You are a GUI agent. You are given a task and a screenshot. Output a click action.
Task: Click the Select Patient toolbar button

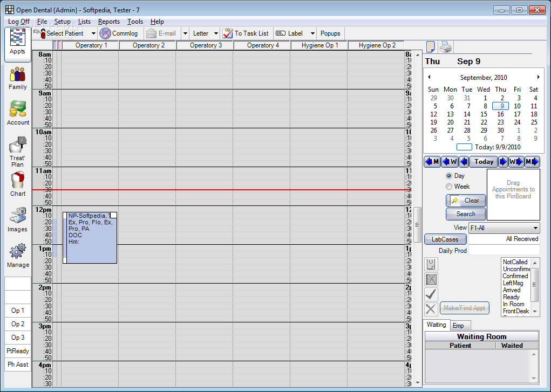click(x=60, y=33)
